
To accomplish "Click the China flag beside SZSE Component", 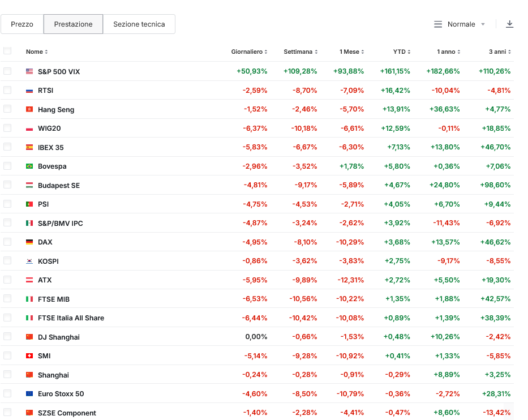I will (29, 413).
